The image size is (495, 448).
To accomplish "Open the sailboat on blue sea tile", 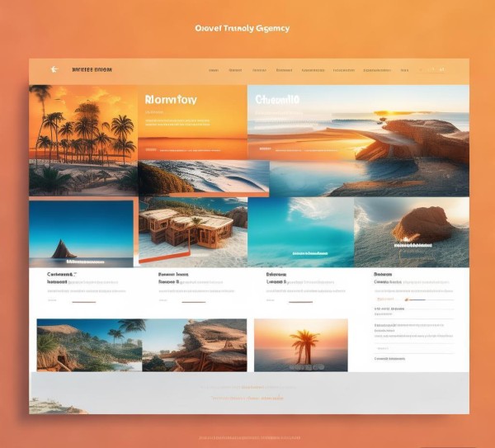I will (81, 233).
